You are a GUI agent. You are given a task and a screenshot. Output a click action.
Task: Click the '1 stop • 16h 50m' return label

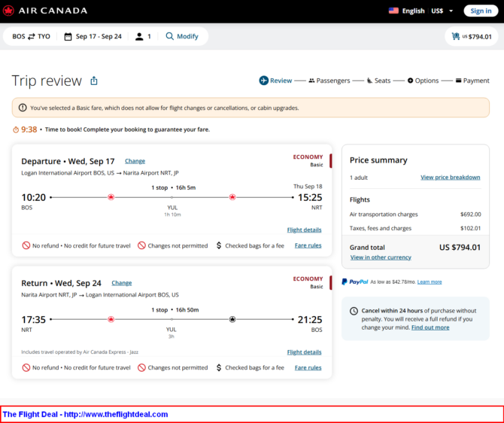(x=175, y=310)
